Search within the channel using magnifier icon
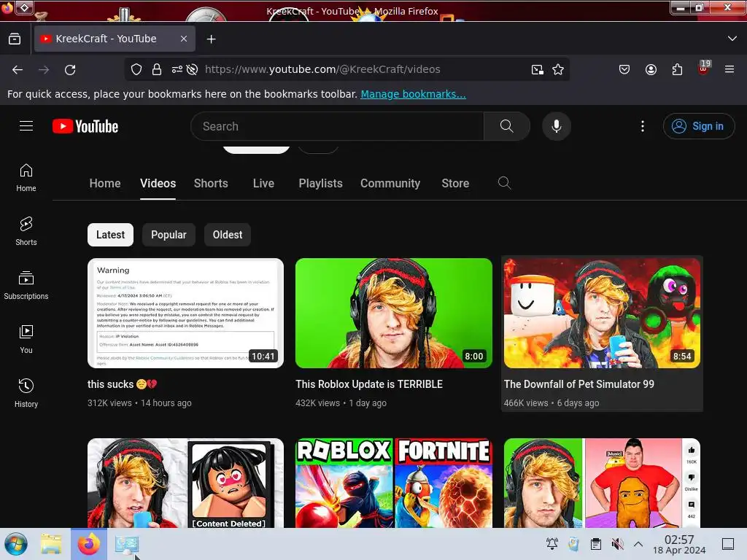The height and width of the screenshot is (560, 747). tap(504, 183)
